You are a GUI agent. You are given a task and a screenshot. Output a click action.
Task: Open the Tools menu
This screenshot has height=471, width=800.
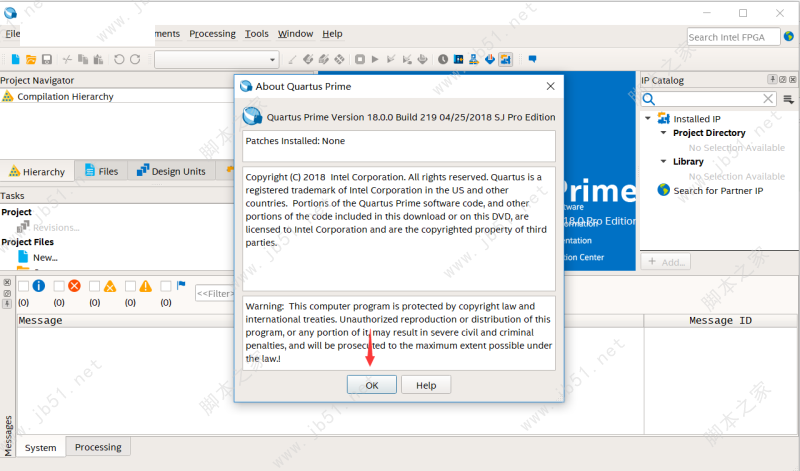point(256,34)
